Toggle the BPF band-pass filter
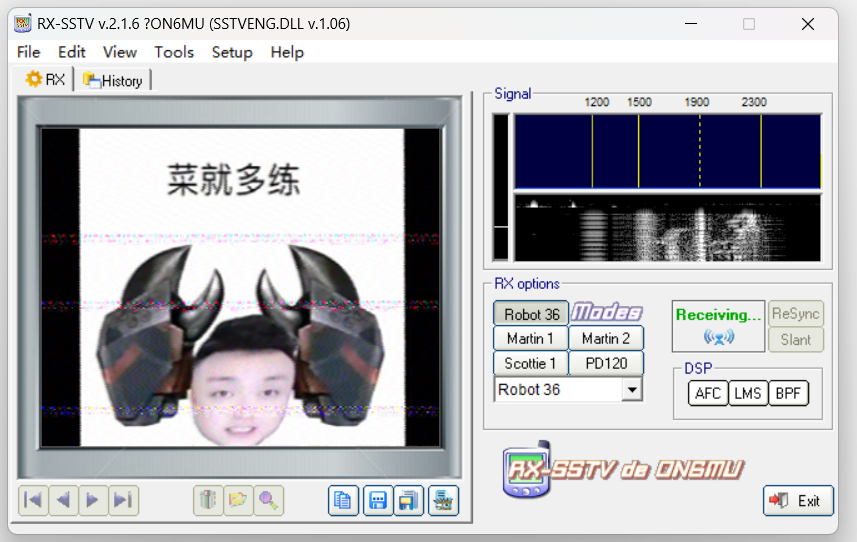857x542 pixels. click(x=788, y=393)
